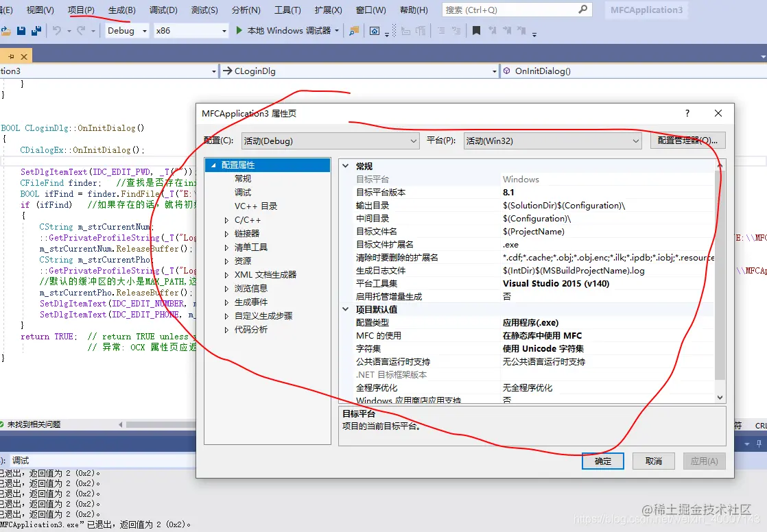Click the clear bookmarks icon

pyautogui.click(x=521, y=30)
